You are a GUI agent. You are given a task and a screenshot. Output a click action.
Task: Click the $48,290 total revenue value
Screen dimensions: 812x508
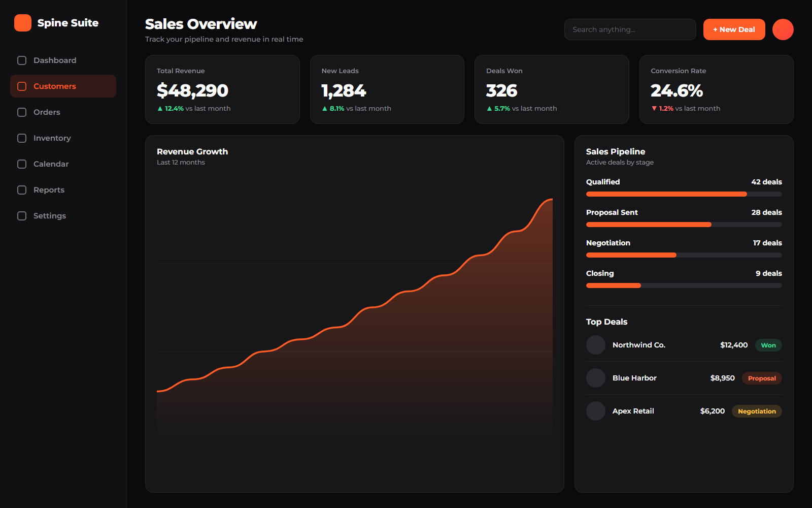192,90
